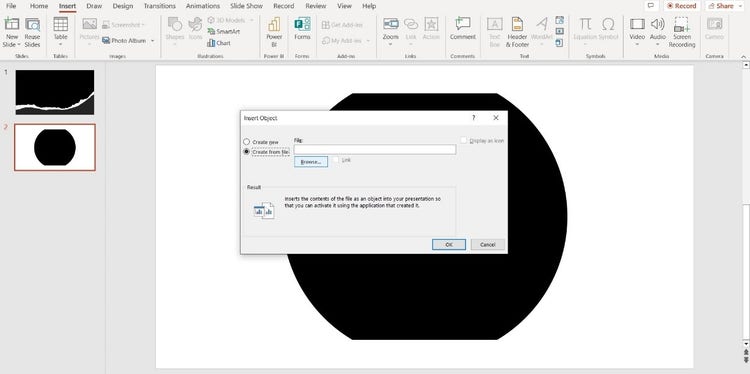Viewport: 750px width, 374px height.
Task: Switch to the Draw tab
Action: click(x=94, y=6)
